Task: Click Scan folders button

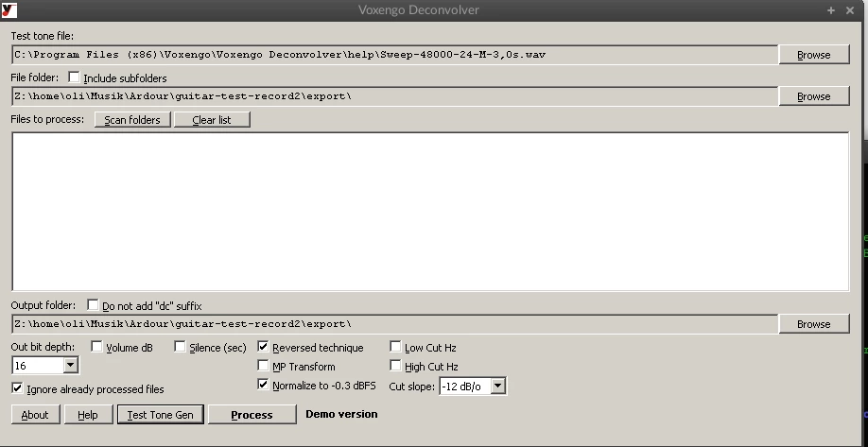Action: 132,120
